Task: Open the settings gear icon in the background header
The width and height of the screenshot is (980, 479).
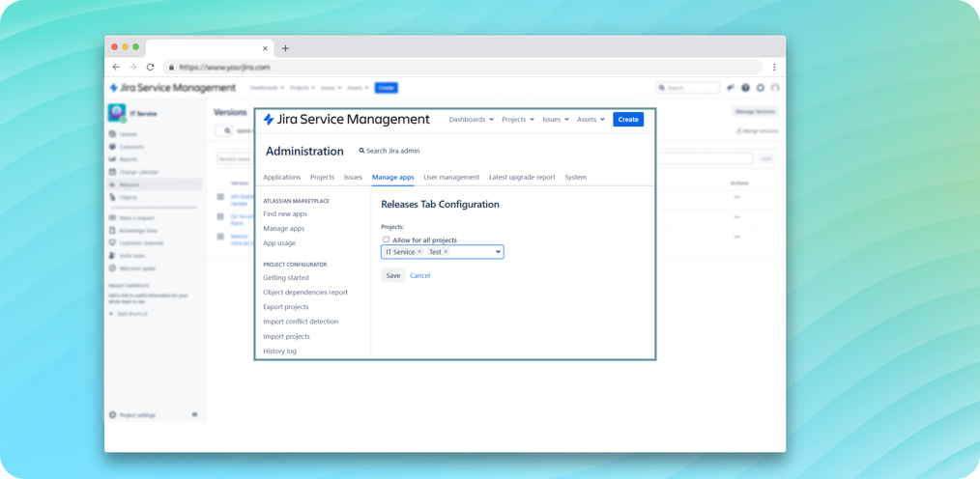Action: click(760, 88)
